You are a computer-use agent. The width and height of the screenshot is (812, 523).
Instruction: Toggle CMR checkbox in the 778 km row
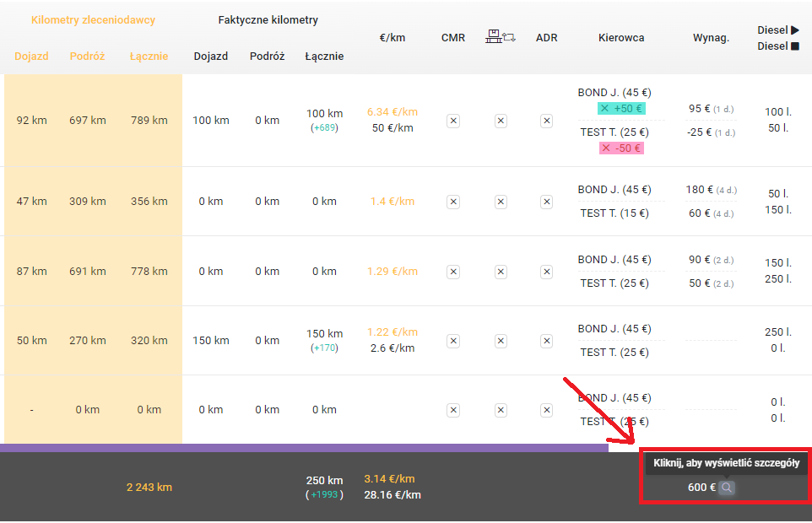click(453, 272)
